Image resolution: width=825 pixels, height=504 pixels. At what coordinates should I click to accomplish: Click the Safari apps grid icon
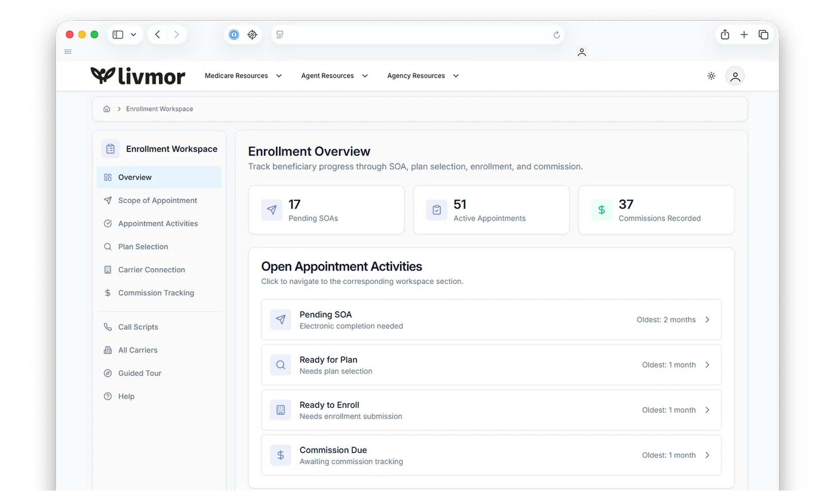pos(68,52)
